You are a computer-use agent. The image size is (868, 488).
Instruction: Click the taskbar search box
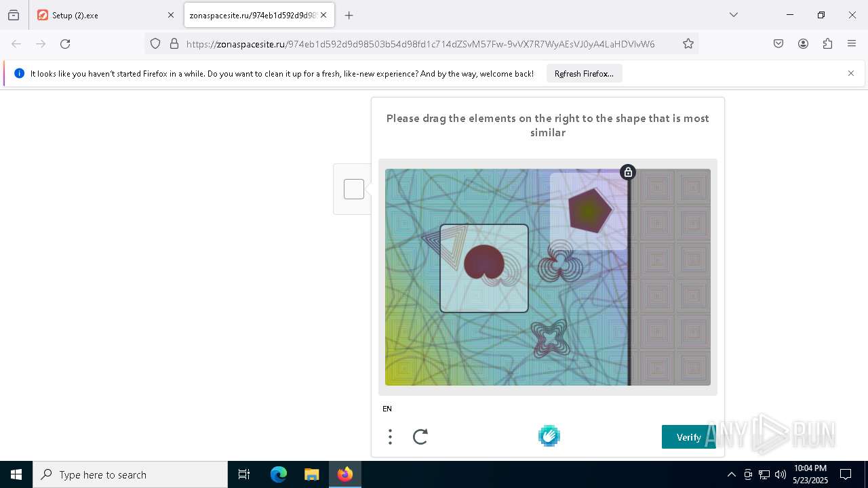click(x=130, y=474)
